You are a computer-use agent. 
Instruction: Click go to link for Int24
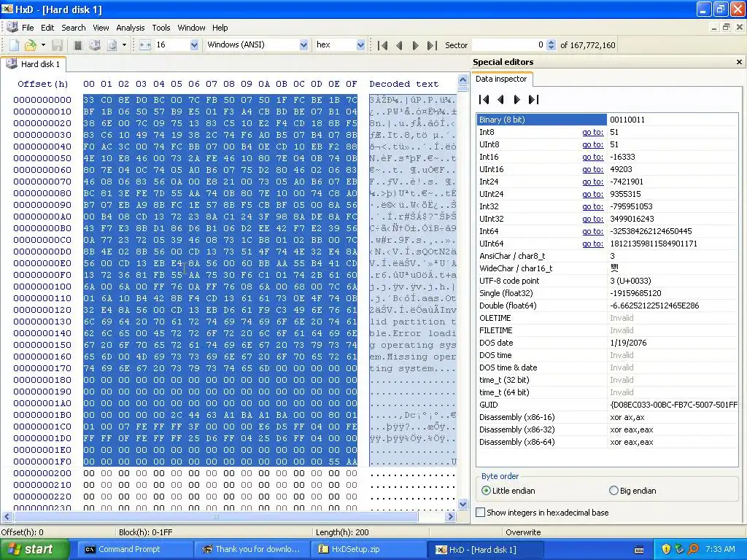click(x=592, y=182)
